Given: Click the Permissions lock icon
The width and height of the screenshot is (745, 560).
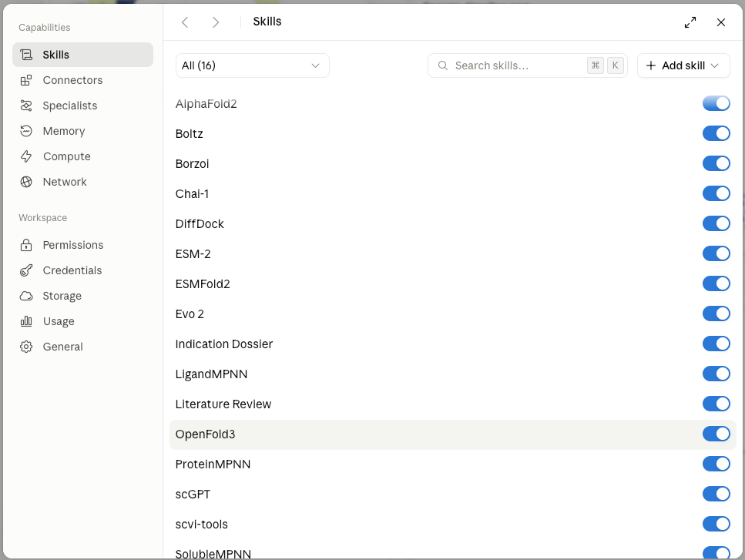Looking at the screenshot, I should pyautogui.click(x=26, y=245).
